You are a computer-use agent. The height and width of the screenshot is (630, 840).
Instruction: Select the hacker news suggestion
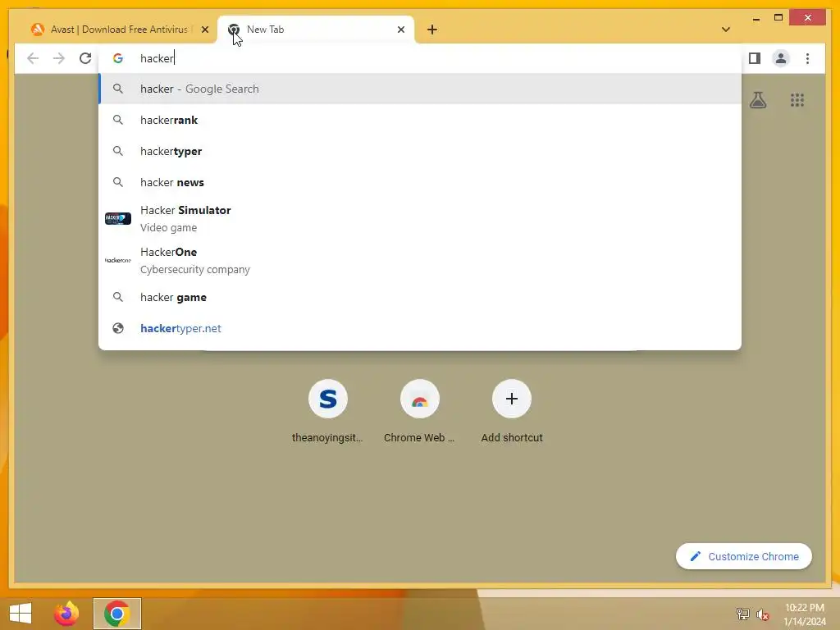point(420,182)
